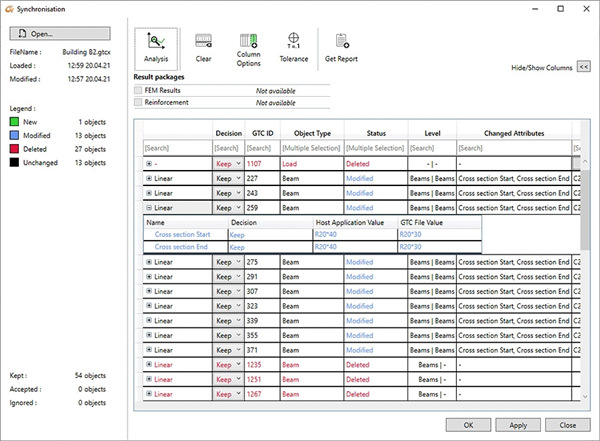Viewport: 600px width, 441px height.
Task: Enable the FEM Results checkbox
Action: click(x=139, y=90)
